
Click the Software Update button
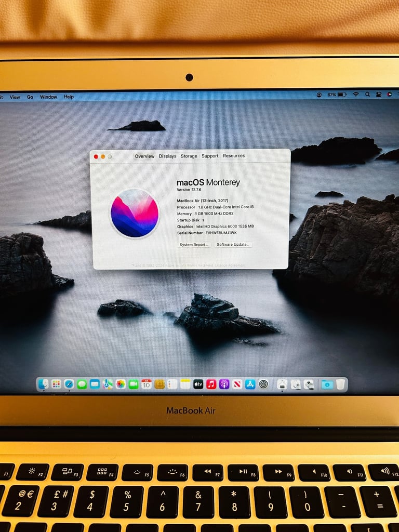click(x=233, y=244)
